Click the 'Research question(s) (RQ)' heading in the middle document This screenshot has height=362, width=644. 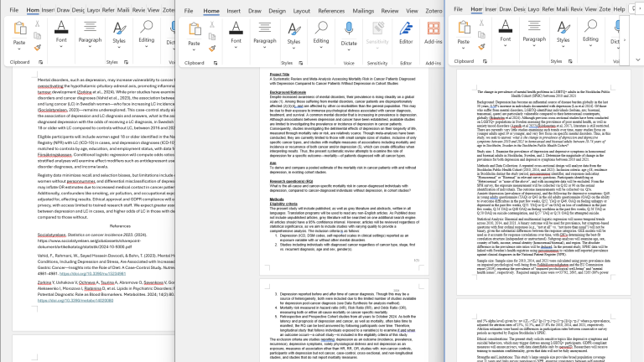[291, 181]
